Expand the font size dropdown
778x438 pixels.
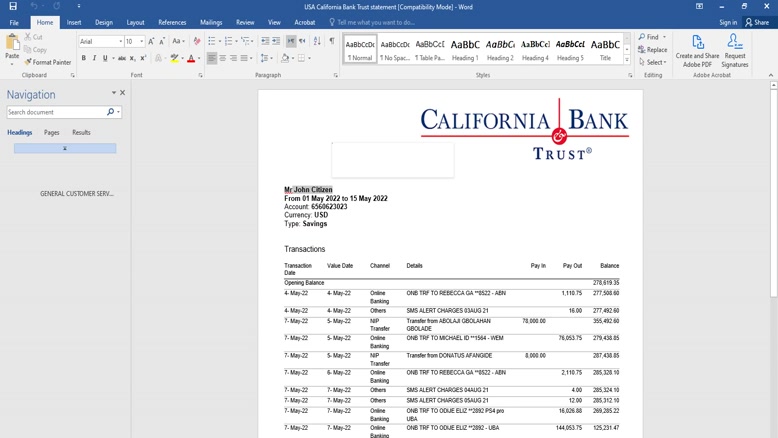coord(141,41)
